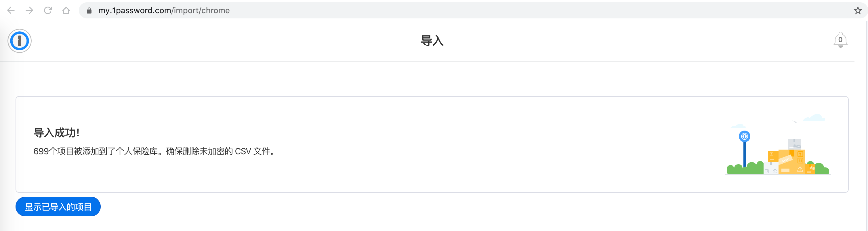Viewport: 868px width, 231px height.
Task: Open the notifications bell showing 0
Action: tap(840, 40)
